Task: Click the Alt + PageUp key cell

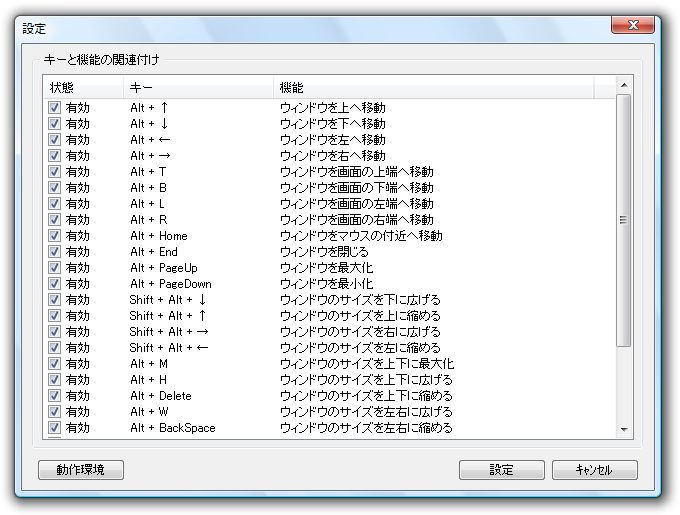Action: click(164, 268)
